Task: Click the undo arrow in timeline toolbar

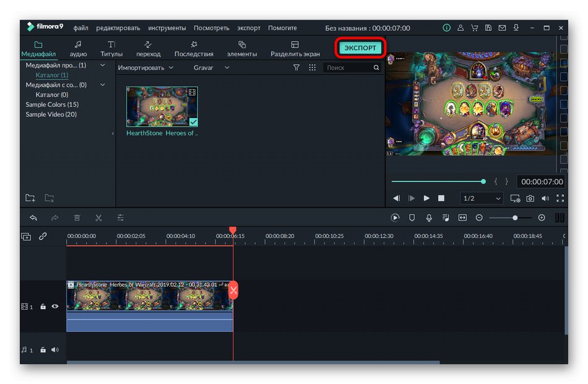Action: coord(33,218)
